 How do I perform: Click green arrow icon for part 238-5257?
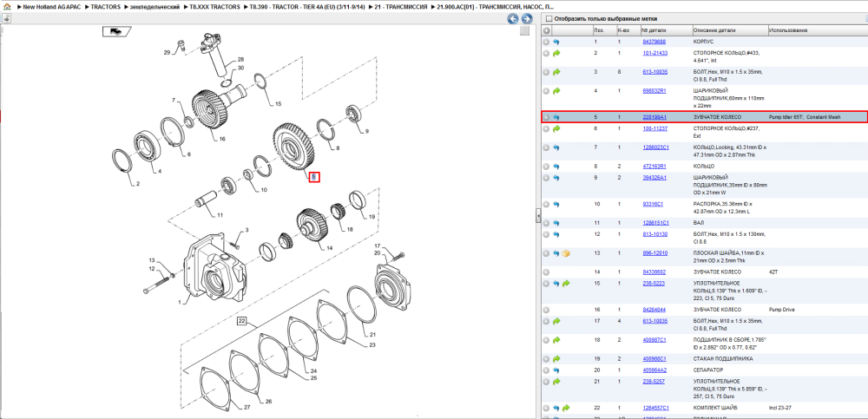(556, 382)
